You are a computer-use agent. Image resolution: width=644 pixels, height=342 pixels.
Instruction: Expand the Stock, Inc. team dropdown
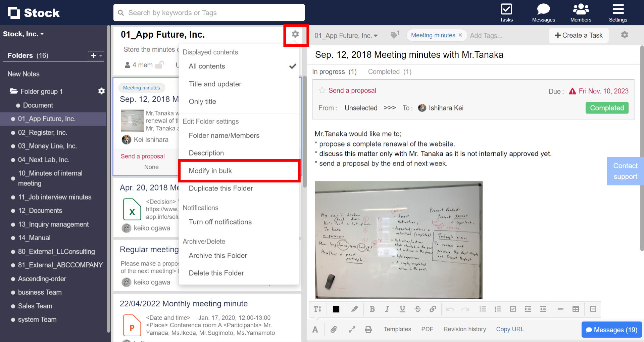[x=23, y=34]
